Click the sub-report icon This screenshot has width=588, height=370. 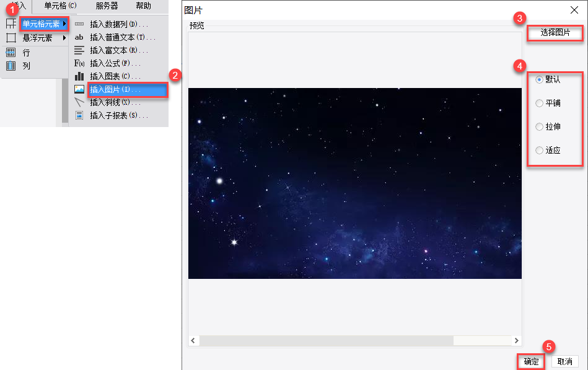point(79,115)
